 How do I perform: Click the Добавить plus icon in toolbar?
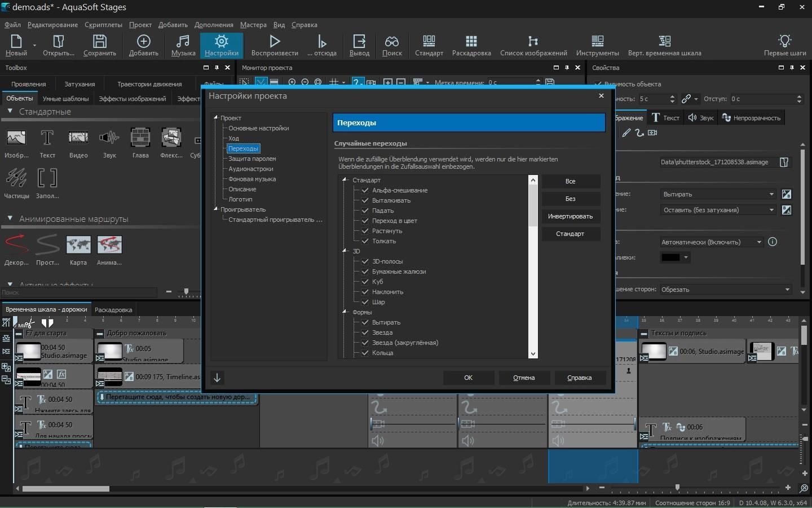coord(144,45)
